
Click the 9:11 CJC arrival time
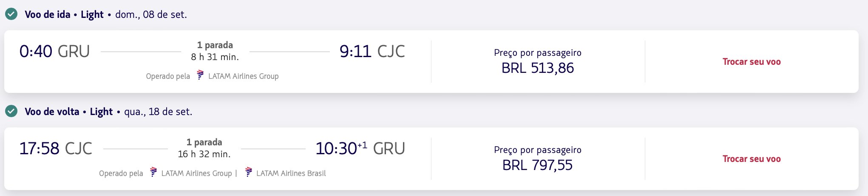[x=372, y=52]
